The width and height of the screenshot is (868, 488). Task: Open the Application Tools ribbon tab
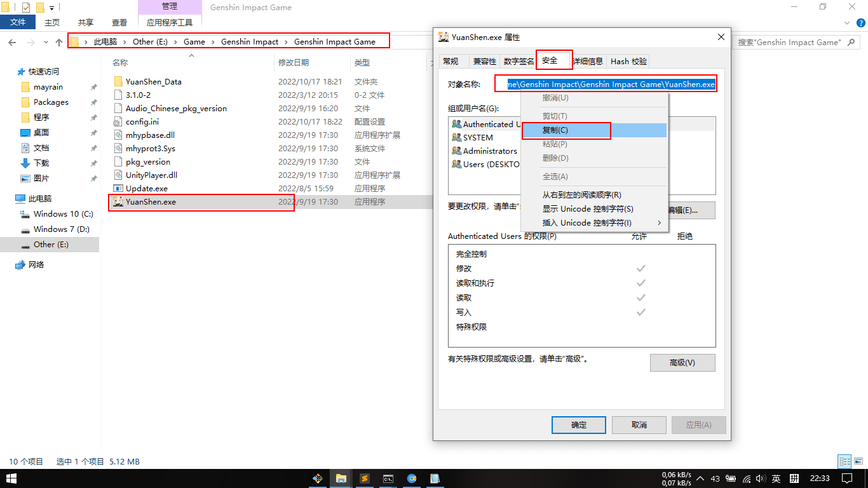170,22
